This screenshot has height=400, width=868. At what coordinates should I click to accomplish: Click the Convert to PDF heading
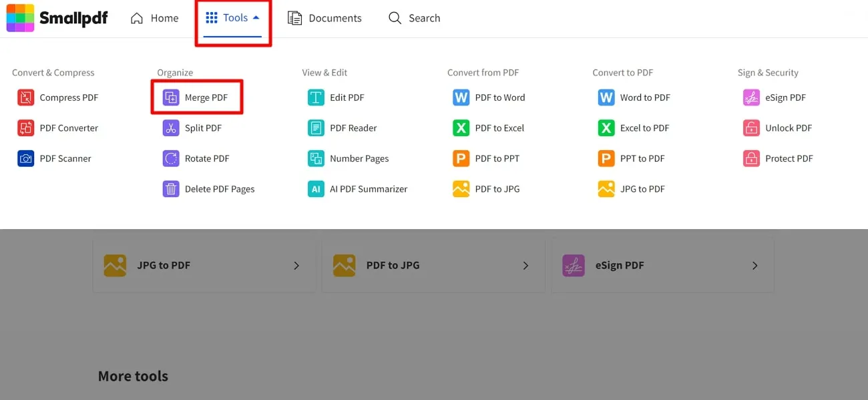click(x=622, y=73)
